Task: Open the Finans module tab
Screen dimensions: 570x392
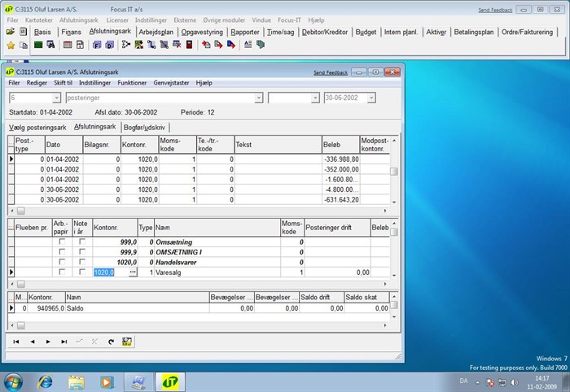Action: point(72,32)
